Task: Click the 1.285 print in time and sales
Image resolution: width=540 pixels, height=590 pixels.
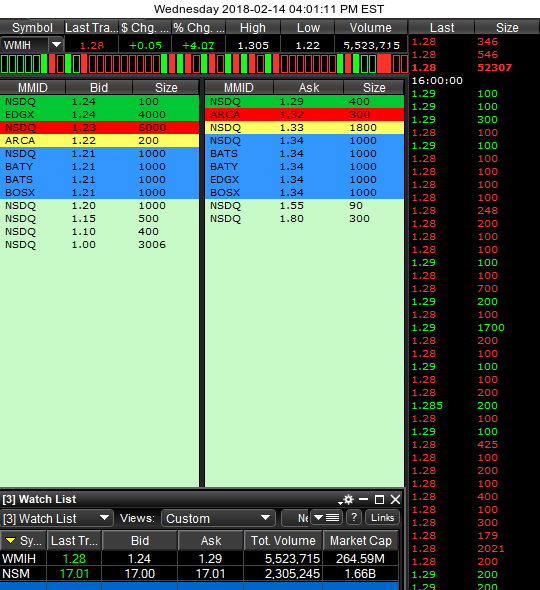Action: click(427, 406)
